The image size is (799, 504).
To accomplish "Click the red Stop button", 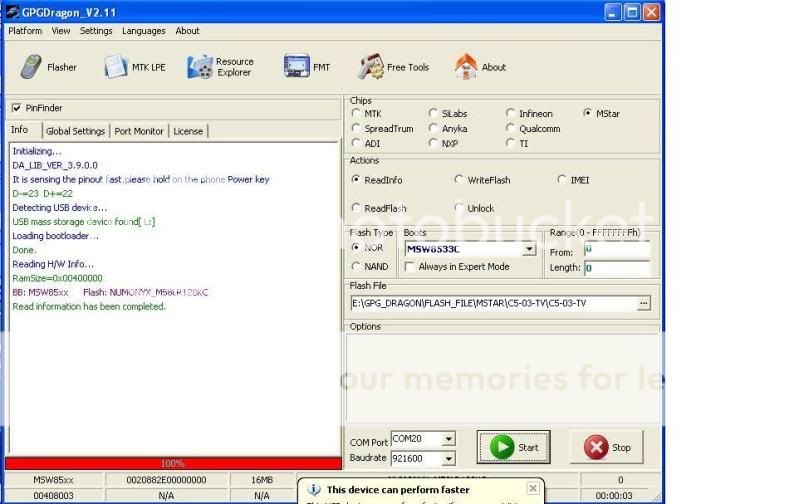I will tap(606, 447).
